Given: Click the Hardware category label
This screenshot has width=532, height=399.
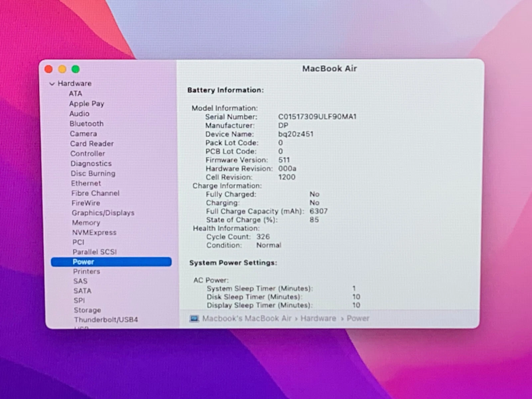Looking at the screenshot, I should (74, 83).
